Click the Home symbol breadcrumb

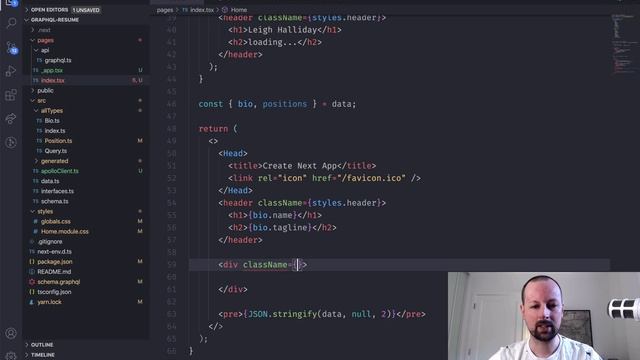point(239,10)
